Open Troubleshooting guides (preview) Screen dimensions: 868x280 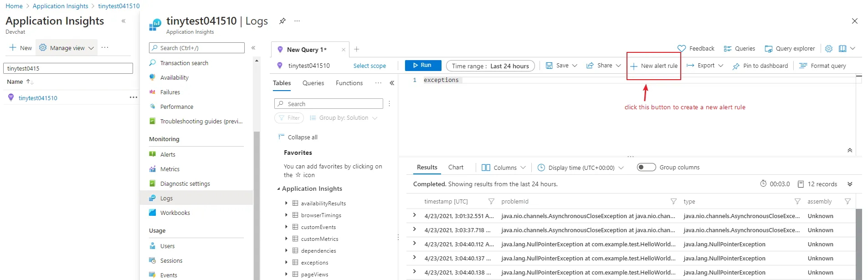pos(201,121)
